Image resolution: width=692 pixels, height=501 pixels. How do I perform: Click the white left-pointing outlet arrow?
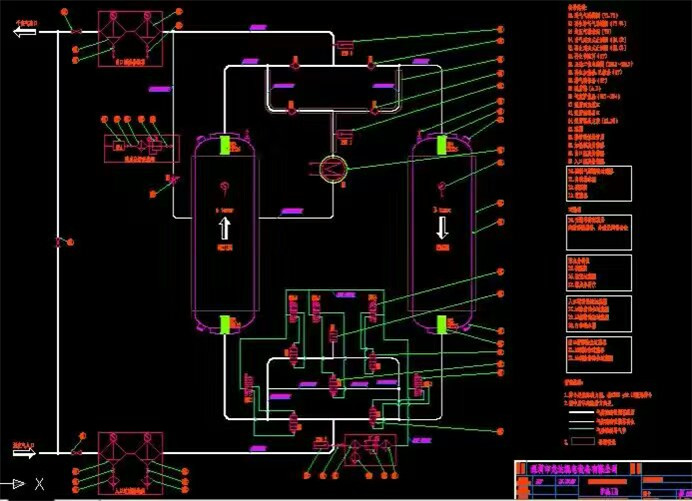pyautogui.click(x=23, y=32)
